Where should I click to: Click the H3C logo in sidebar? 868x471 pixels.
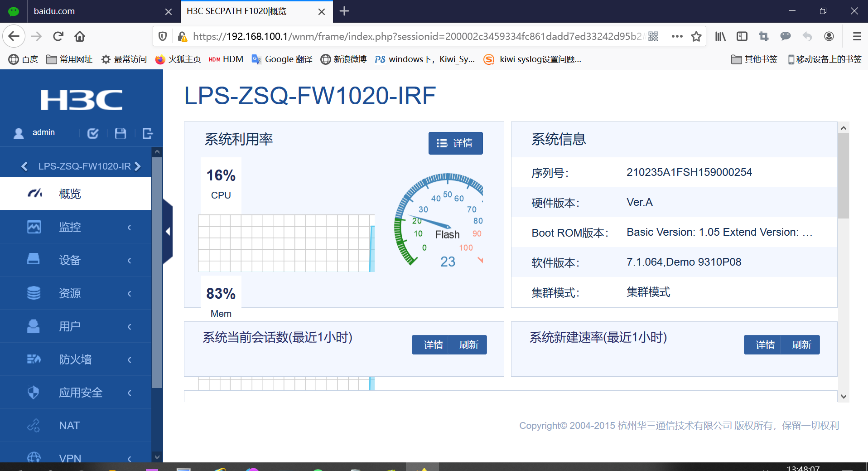pyautogui.click(x=82, y=100)
